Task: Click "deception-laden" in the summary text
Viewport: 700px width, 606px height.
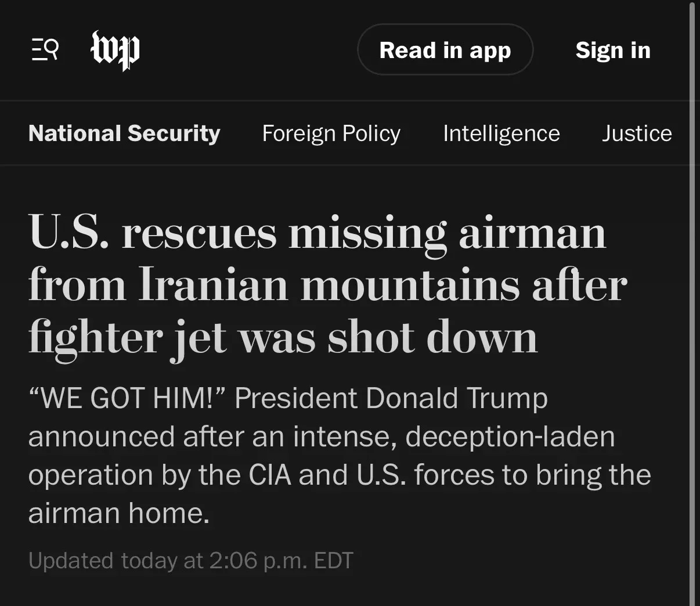Action: point(510,437)
